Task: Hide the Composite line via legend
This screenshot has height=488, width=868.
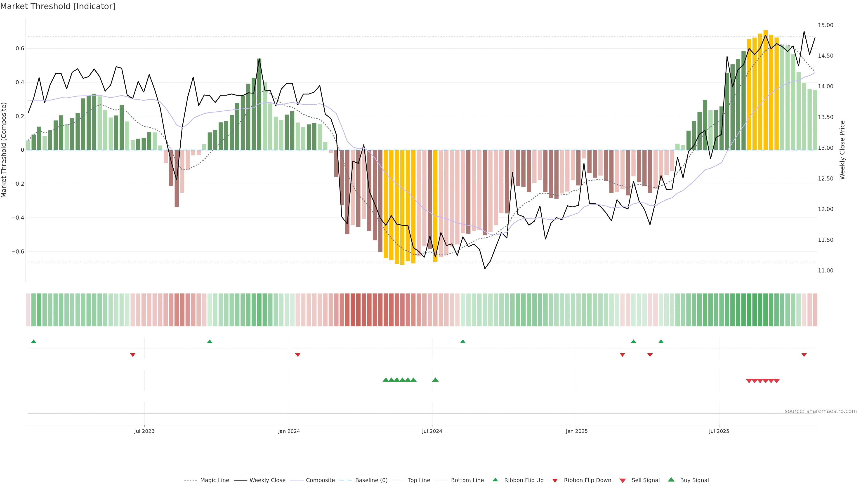Action: 320,480
